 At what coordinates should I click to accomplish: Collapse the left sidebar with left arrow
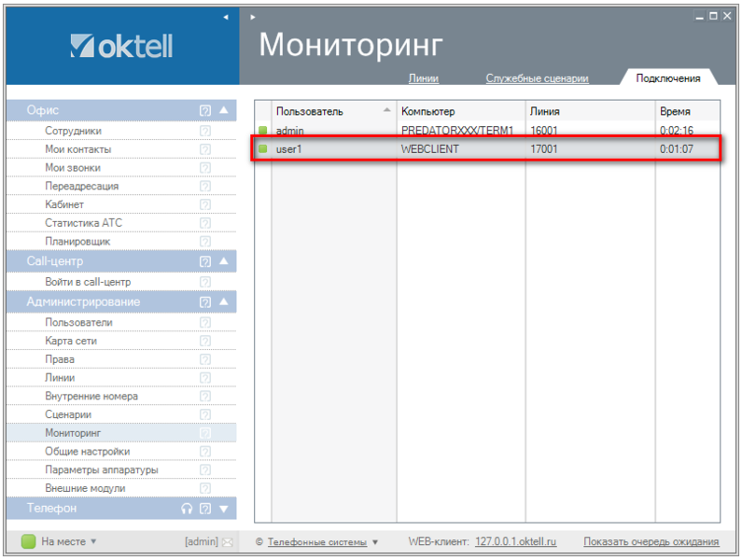coord(226,17)
